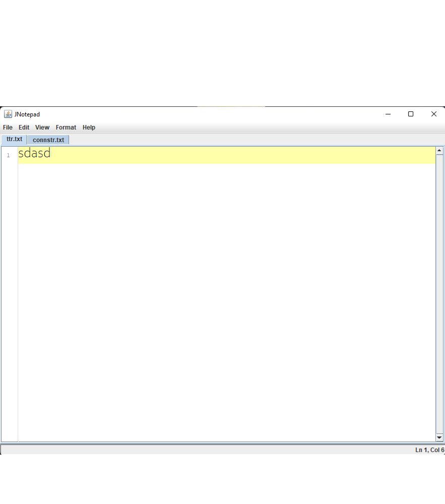Click line number 1 in the gutter
The image size is (445, 504).
pyautogui.click(x=8, y=155)
